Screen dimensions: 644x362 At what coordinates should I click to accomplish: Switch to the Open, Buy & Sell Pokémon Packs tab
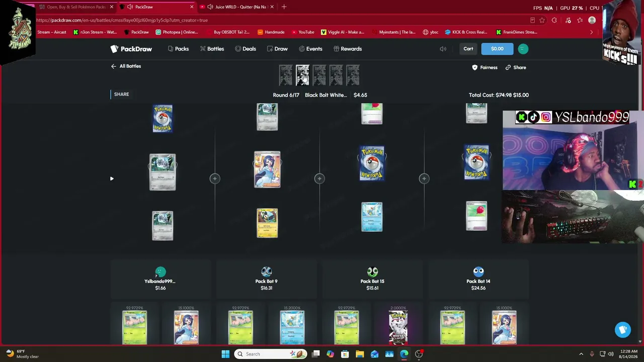[76, 7]
